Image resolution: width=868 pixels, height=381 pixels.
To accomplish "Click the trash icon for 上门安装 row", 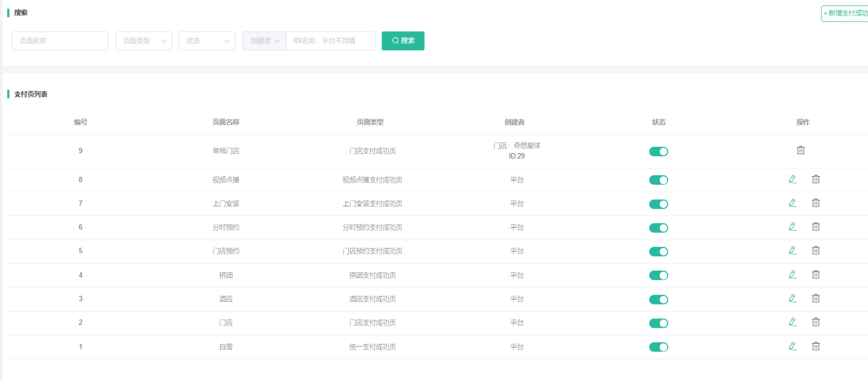I will coord(816,203).
